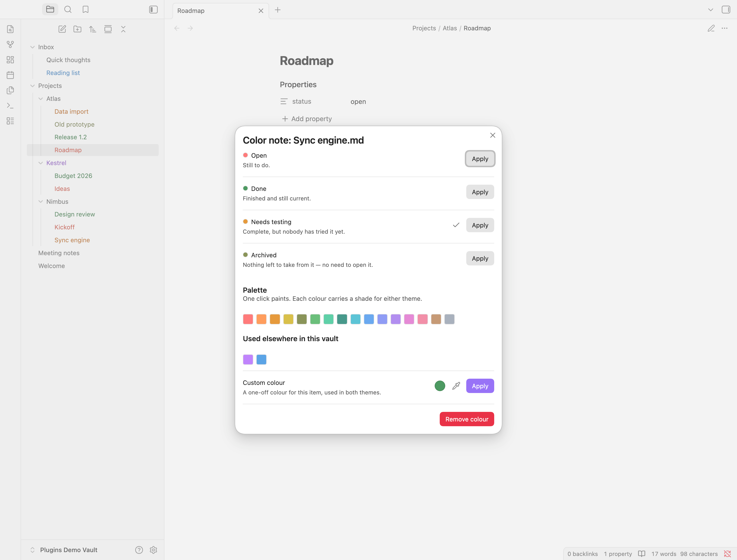Open Budget 2026 note
The width and height of the screenshot is (737, 560).
click(x=73, y=176)
